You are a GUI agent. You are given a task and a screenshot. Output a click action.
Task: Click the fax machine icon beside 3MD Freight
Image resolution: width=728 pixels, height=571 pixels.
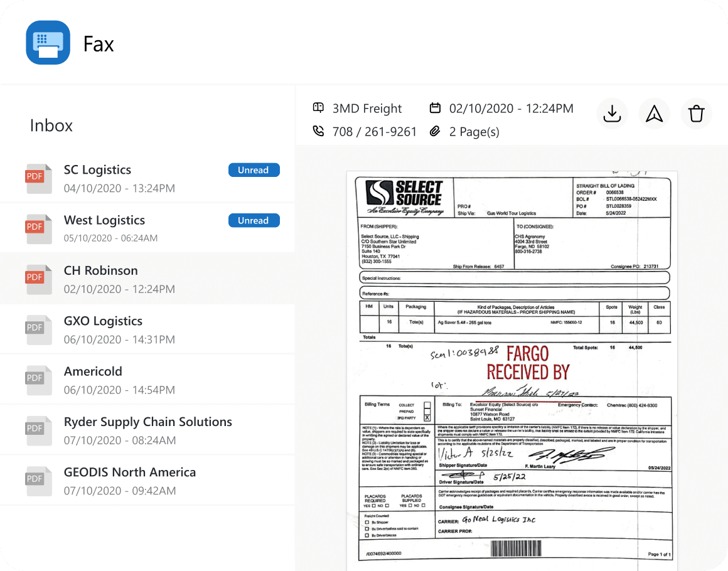tap(318, 108)
